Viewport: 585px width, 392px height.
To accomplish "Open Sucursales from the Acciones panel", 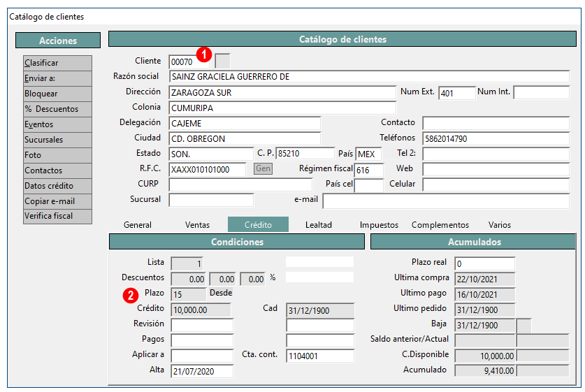I will point(57,140).
